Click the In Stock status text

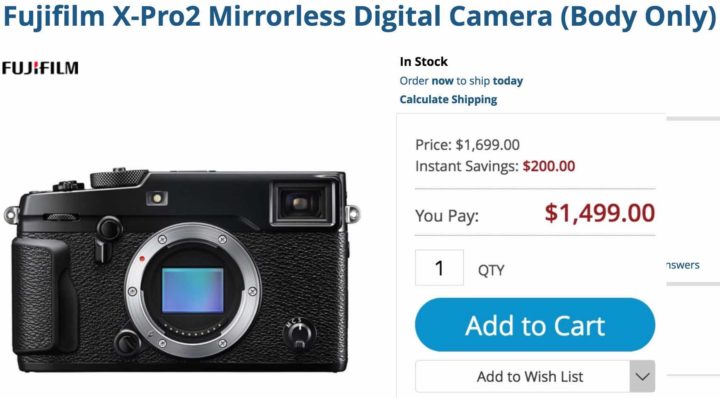(423, 62)
